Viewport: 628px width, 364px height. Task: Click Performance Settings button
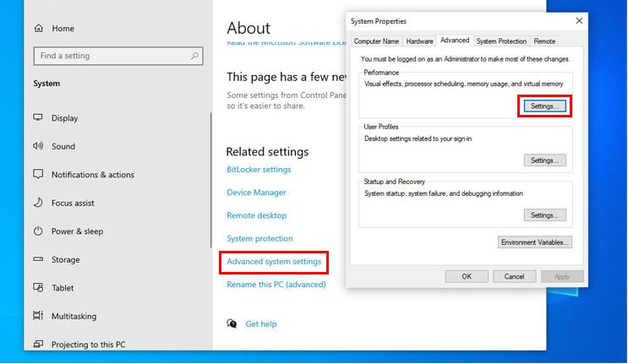[544, 106]
